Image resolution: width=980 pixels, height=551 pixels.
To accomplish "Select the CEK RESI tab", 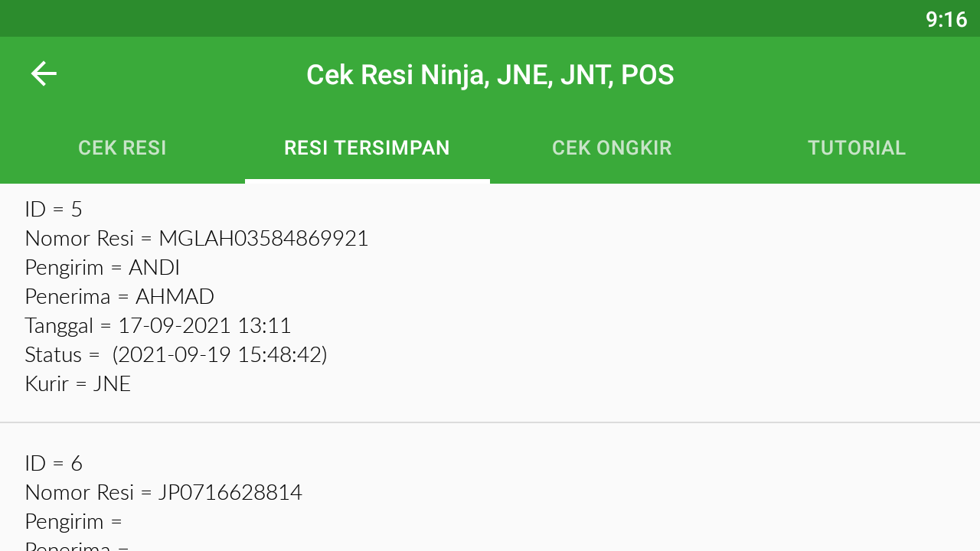I will point(122,147).
